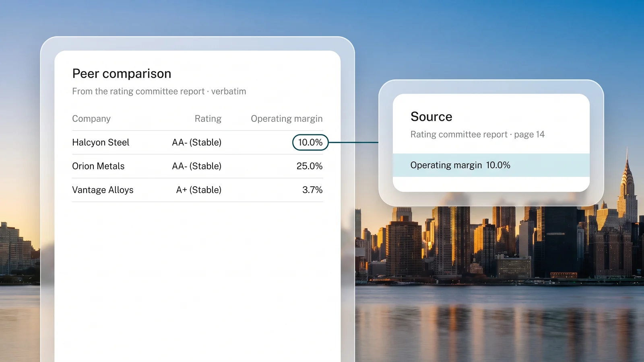
Task: Click the connector line between table and Source
Action: pos(353,142)
